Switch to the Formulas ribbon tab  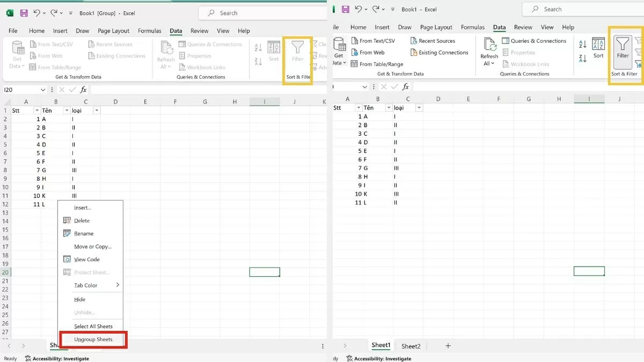coord(149,31)
